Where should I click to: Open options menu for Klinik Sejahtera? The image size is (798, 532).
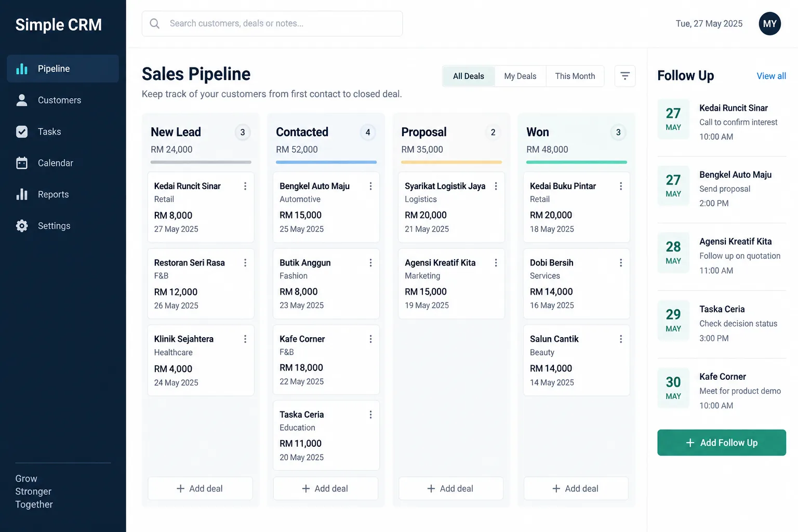245,339
